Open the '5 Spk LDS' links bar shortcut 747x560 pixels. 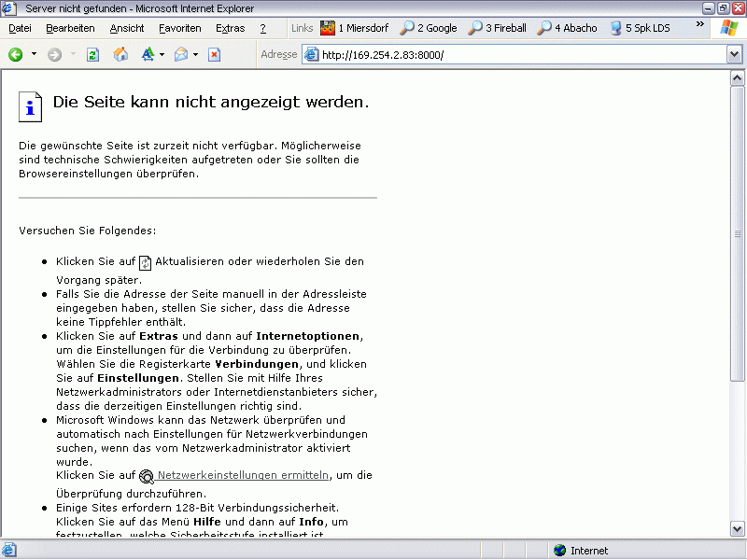[641, 28]
